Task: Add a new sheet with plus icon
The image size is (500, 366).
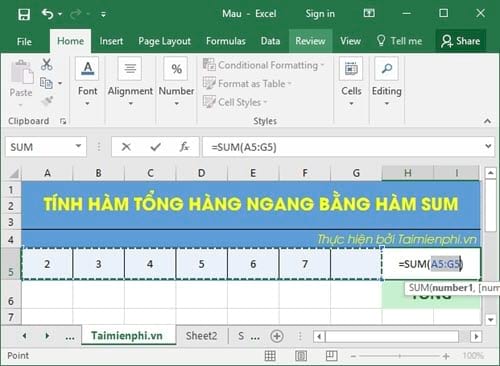Action: point(277,336)
